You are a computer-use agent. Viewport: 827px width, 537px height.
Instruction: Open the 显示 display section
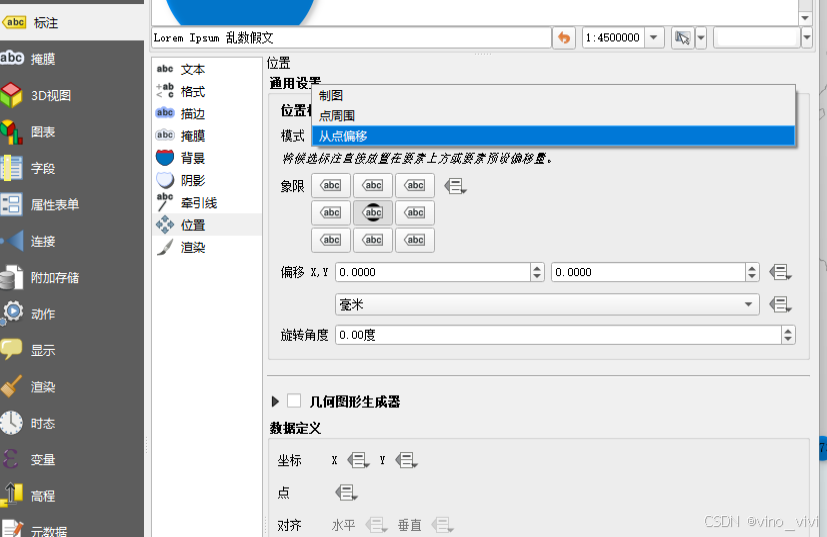pyautogui.click(x=71, y=350)
